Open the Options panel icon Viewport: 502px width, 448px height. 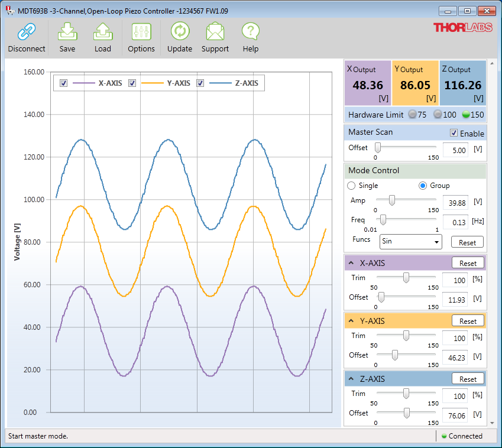(141, 32)
